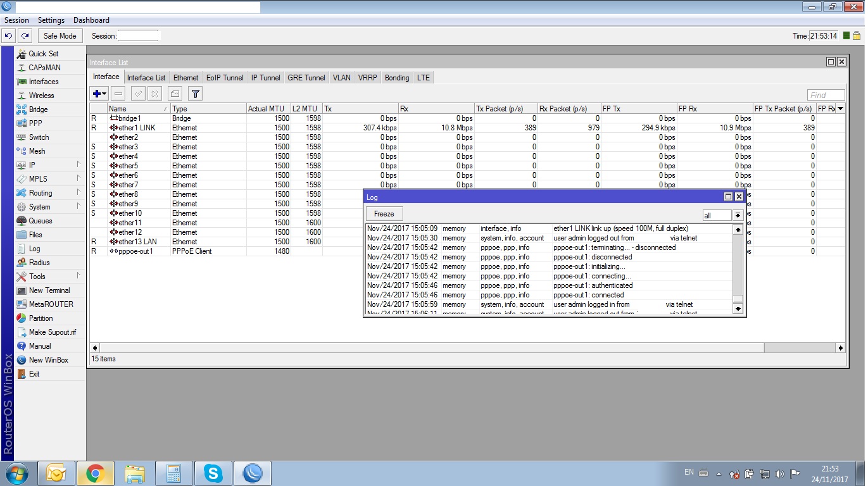Open Google Chrome from the taskbar
This screenshot has height=486, width=868.
point(96,473)
